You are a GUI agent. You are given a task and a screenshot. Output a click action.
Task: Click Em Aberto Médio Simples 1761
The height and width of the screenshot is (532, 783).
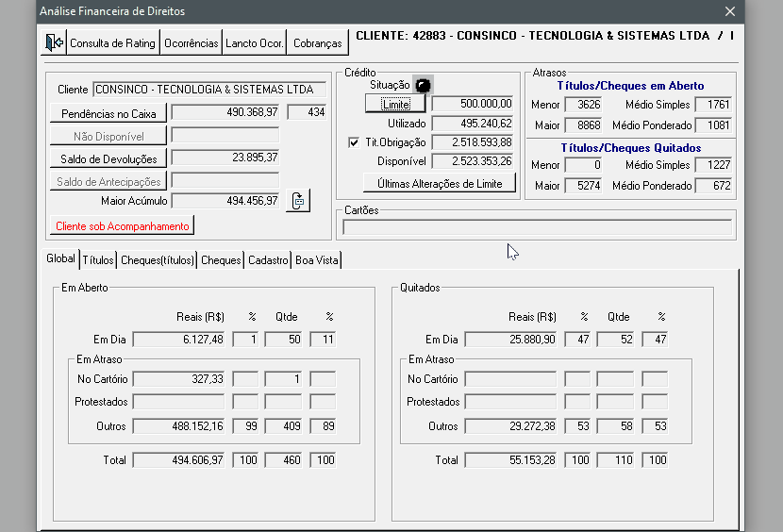coord(713,105)
